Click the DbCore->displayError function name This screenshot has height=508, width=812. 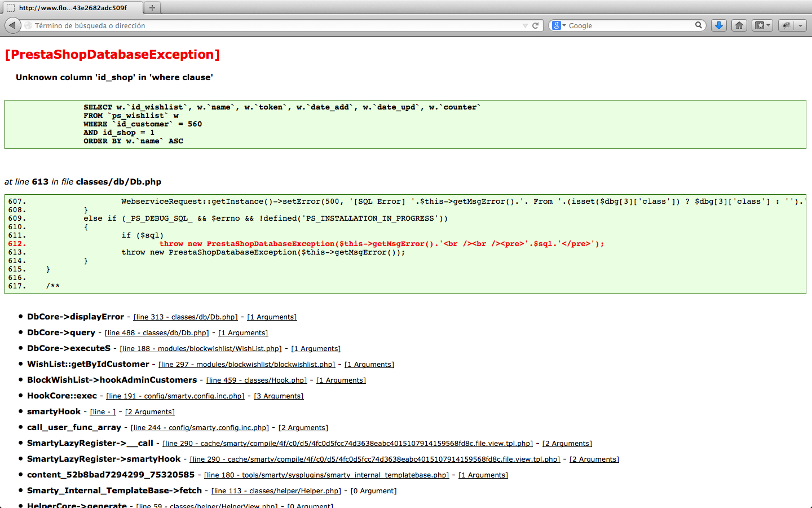pos(76,317)
